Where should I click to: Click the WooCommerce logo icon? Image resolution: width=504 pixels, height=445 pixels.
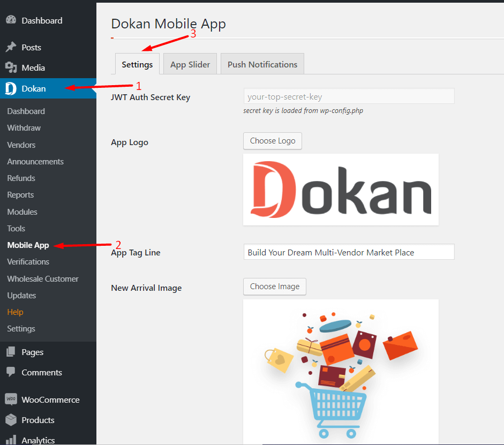click(x=11, y=399)
